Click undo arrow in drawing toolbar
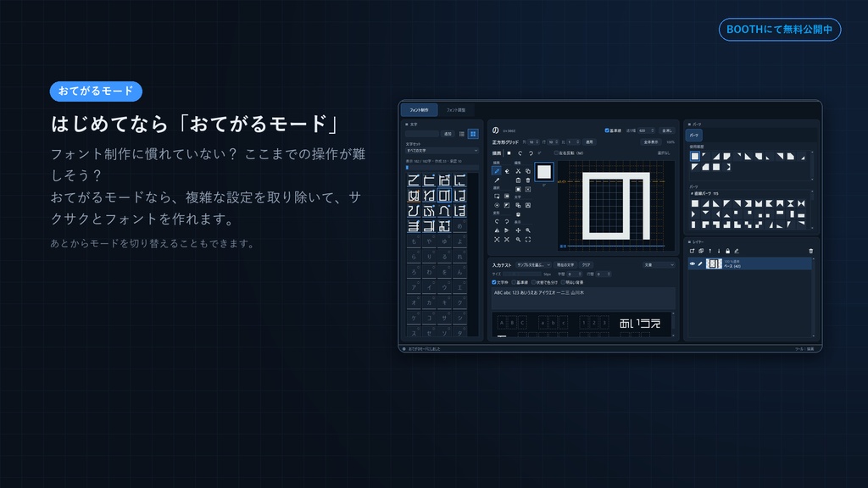 click(x=520, y=153)
